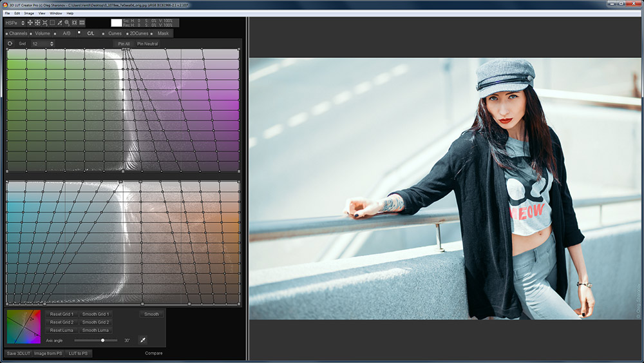This screenshot has width=644, height=363.
Task: Switch to the 2DCurves tab
Action: pyautogui.click(x=138, y=34)
